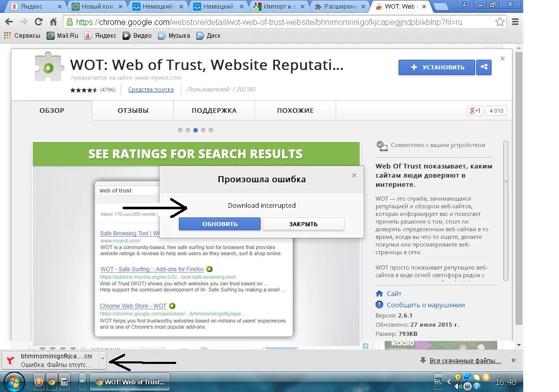Click the taskbar volume speaker icon

[458, 386]
